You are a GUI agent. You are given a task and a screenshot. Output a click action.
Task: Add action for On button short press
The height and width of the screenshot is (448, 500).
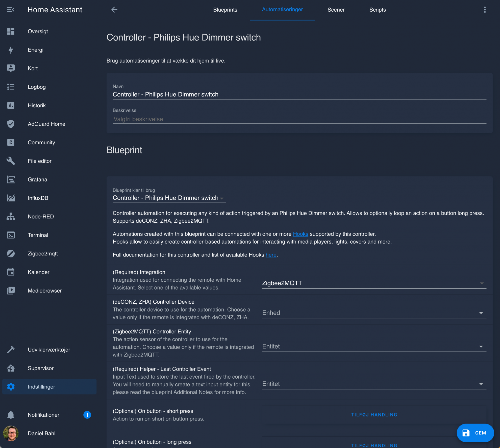click(x=374, y=415)
